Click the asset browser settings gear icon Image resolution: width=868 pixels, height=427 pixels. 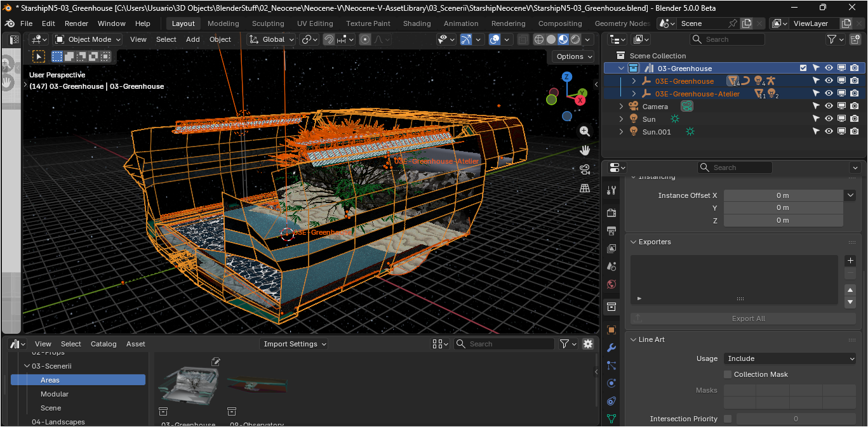click(x=588, y=344)
